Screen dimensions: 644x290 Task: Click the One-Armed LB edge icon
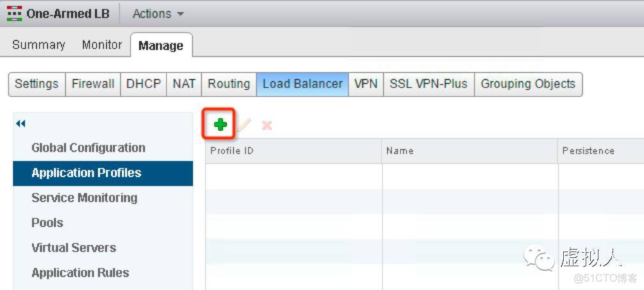point(14,13)
